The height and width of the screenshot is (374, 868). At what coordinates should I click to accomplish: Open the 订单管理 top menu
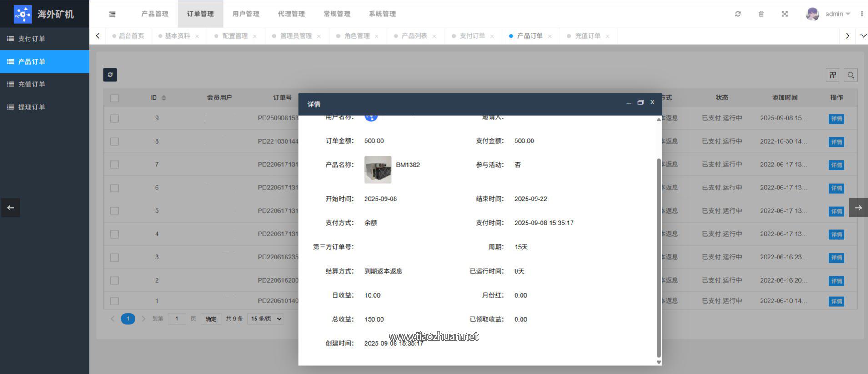pos(201,14)
